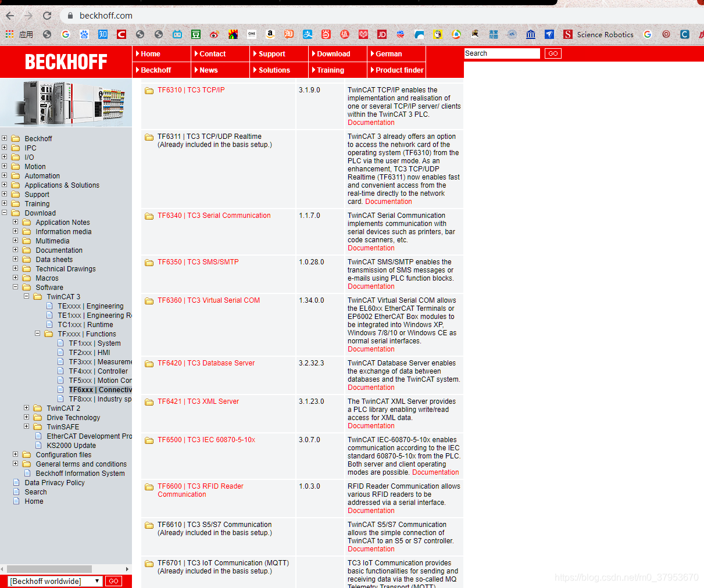Open the Baidu paw bookmark
Screen dimensions: 704x588
tap(84, 34)
